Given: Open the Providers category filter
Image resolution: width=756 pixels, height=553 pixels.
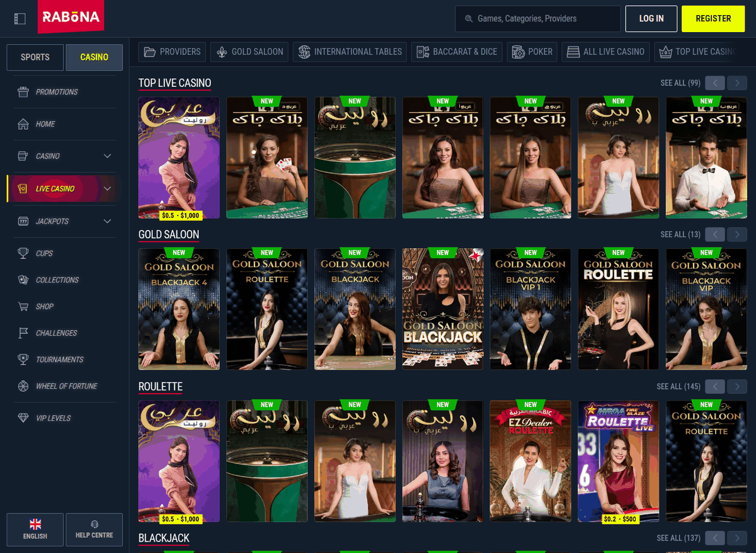Looking at the screenshot, I should [x=172, y=52].
